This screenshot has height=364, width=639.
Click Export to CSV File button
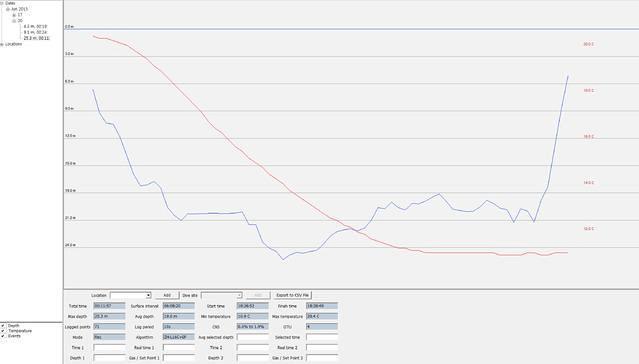click(x=293, y=295)
